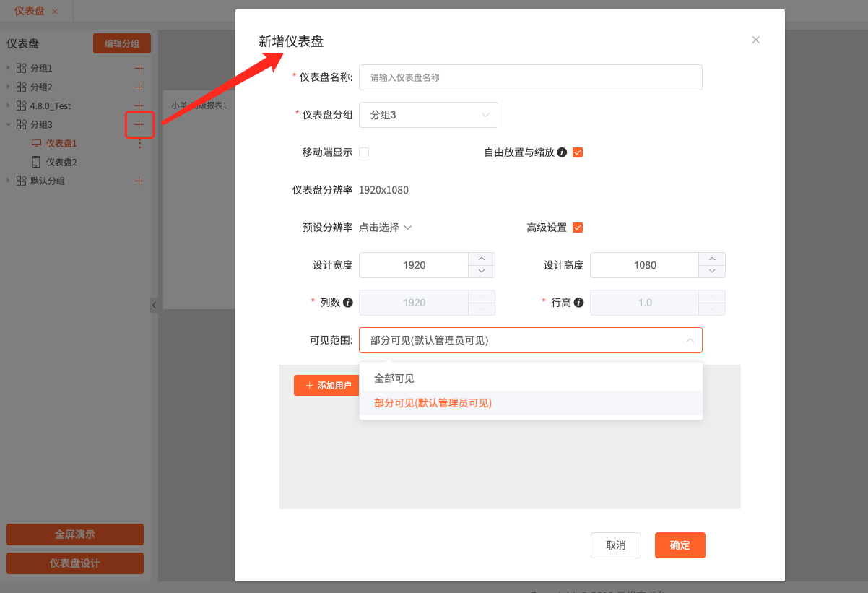This screenshot has width=868, height=593.
Task: Increase 设计宽度 with the up stepper arrow
Action: [482, 259]
